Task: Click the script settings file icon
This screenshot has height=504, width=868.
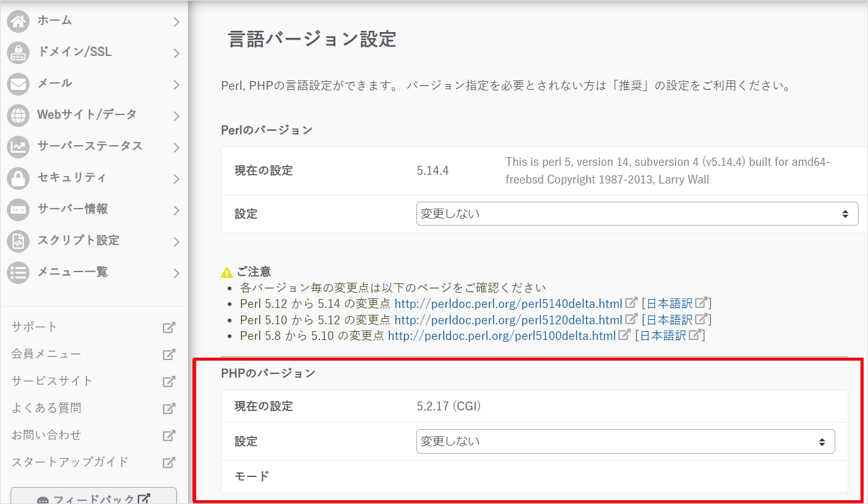Action: coord(18,241)
